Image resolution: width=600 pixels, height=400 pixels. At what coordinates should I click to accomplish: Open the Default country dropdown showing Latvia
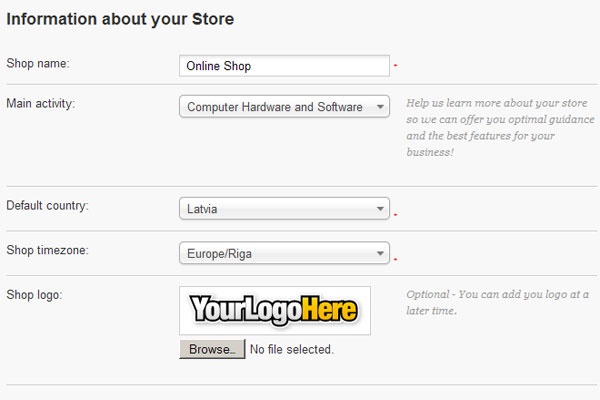click(x=284, y=209)
